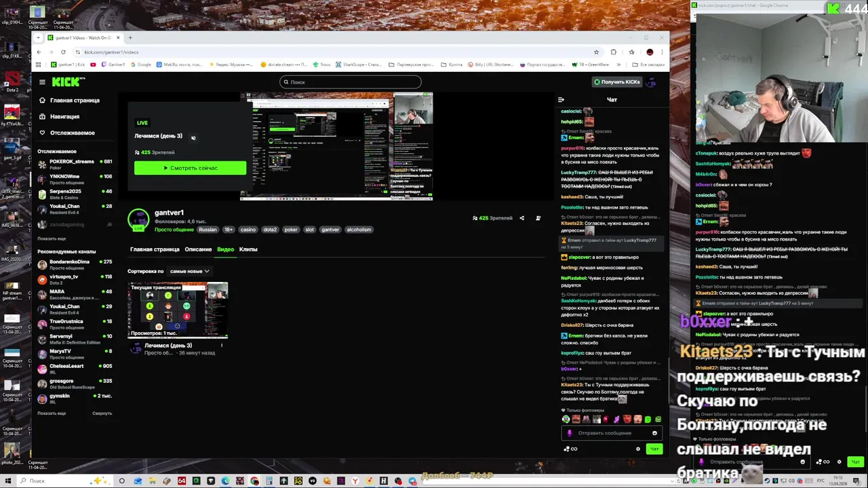The height and width of the screenshot is (488, 868).
Task: Expand Показать еще under followed channels
Action: click(x=52, y=239)
